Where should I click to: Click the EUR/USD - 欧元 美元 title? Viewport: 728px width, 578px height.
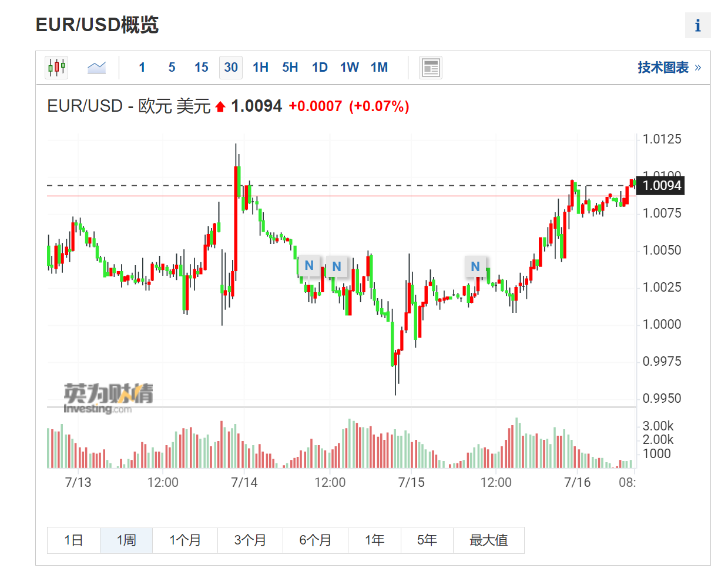(129, 106)
